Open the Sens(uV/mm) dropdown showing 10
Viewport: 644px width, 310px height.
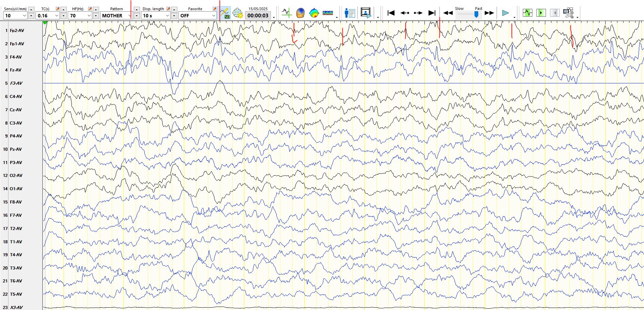coord(15,16)
